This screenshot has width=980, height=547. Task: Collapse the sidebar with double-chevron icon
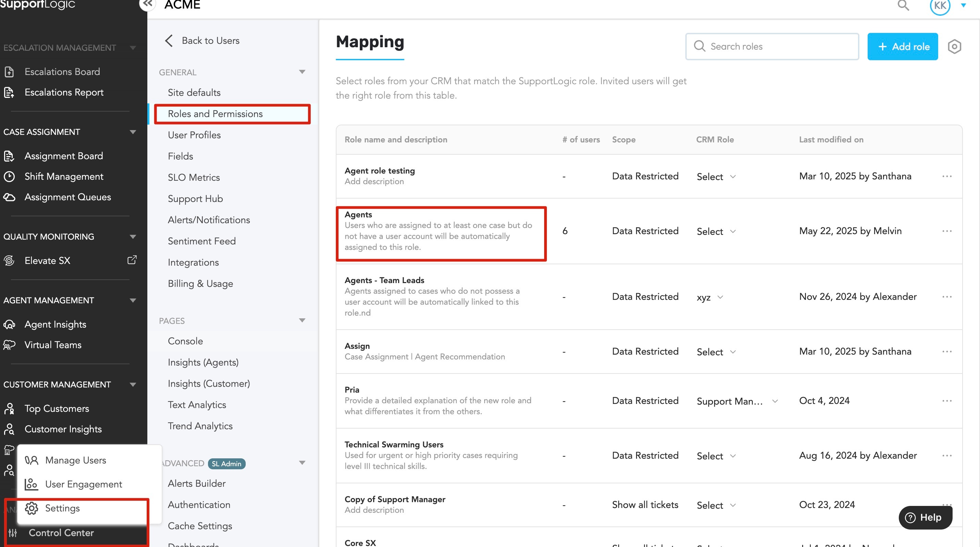[147, 4]
